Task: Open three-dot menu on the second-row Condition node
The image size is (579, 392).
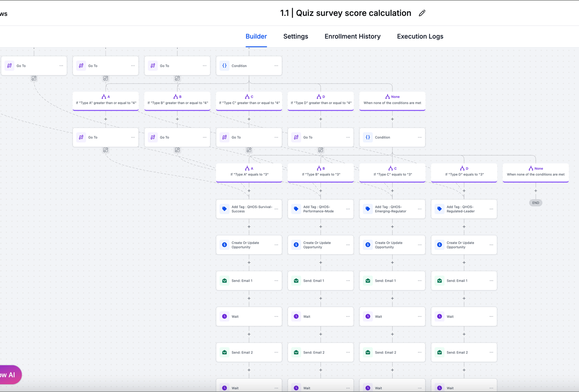Action: [420, 137]
